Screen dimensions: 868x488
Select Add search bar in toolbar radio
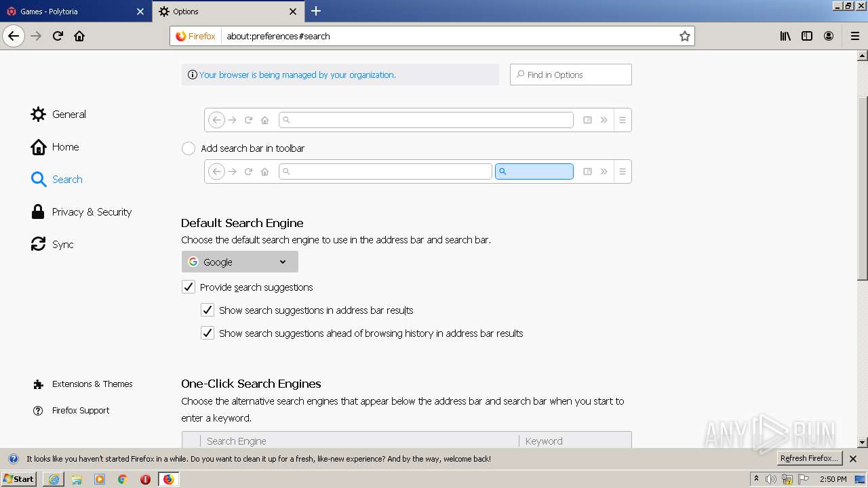point(189,148)
